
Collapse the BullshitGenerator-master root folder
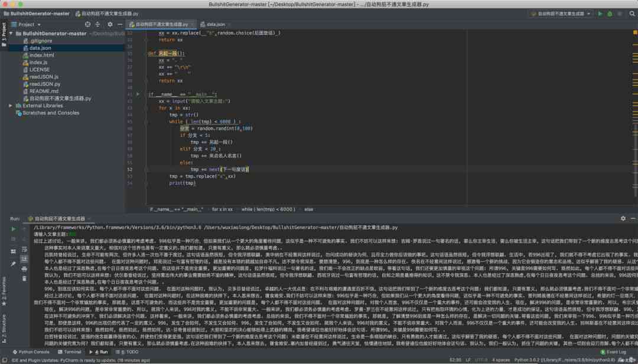pos(11,34)
